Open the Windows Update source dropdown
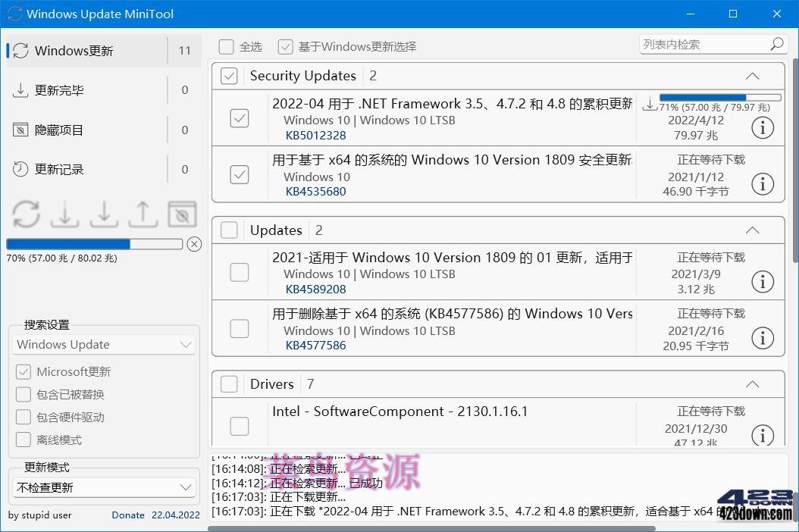The image size is (799, 532). 103,344
